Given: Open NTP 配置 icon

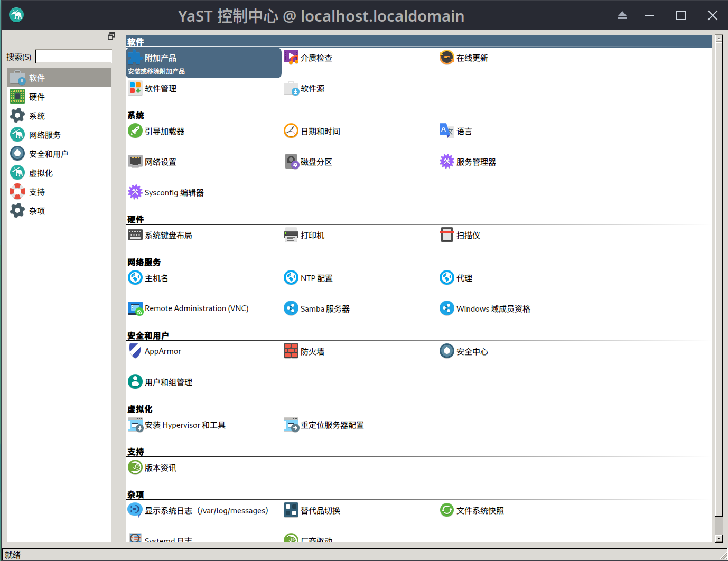Looking at the screenshot, I should click(291, 277).
